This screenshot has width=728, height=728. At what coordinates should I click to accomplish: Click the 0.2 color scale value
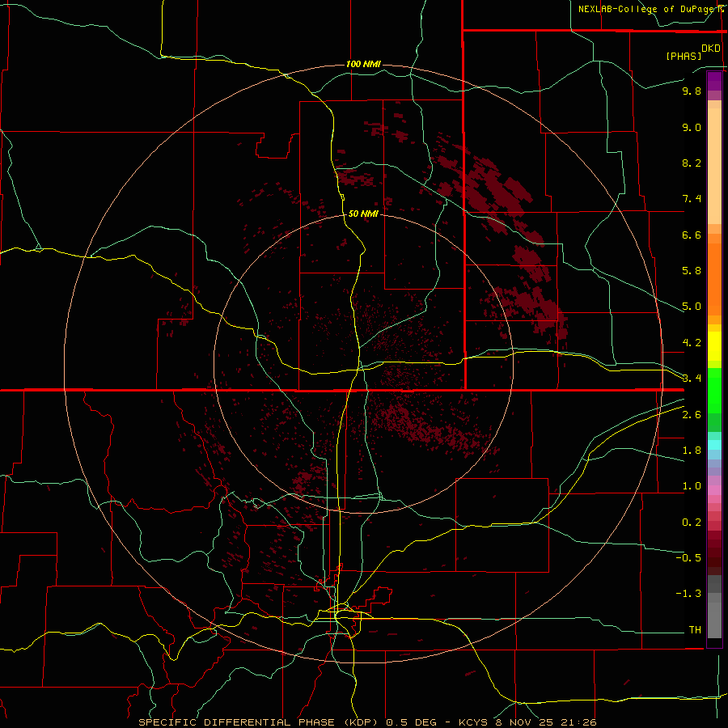click(x=692, y=523)
